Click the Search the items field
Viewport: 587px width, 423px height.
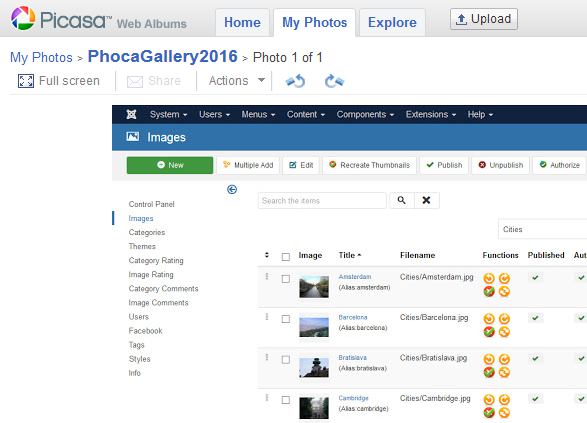tap(322, 201)
